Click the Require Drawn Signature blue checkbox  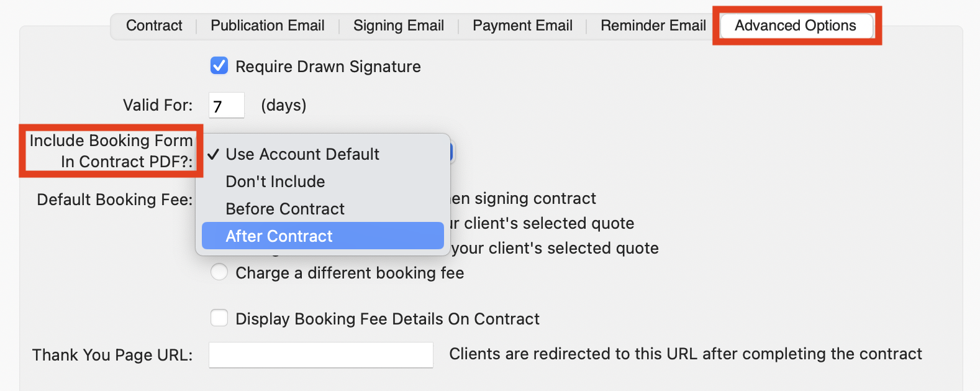coord(219,65)
